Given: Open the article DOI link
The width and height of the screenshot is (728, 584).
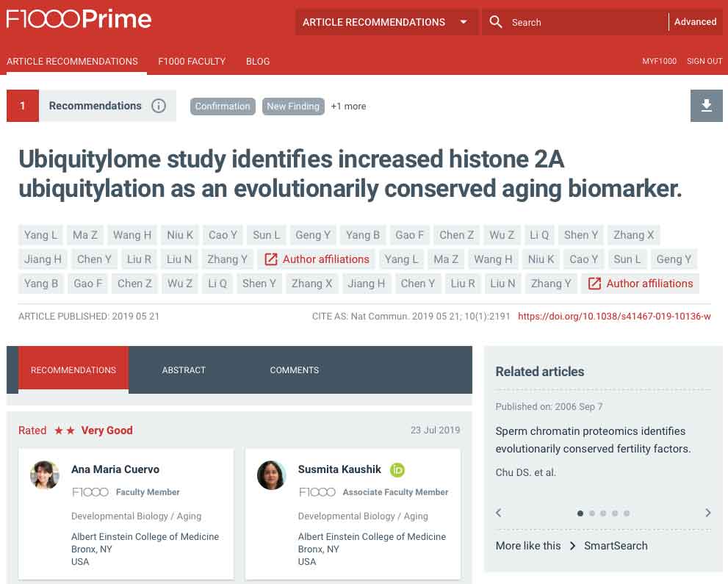Looking at the screenshot, I should (x=614, y=317).
